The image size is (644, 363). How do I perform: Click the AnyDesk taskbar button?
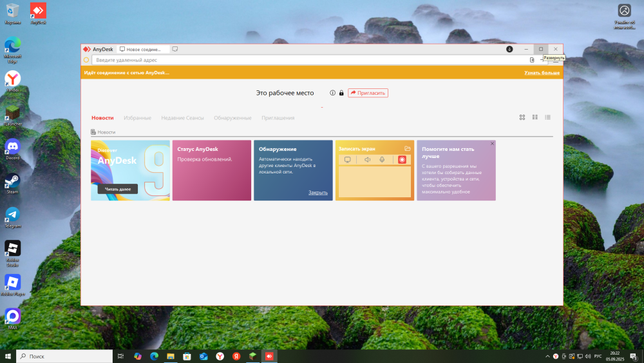coord(269,356)
